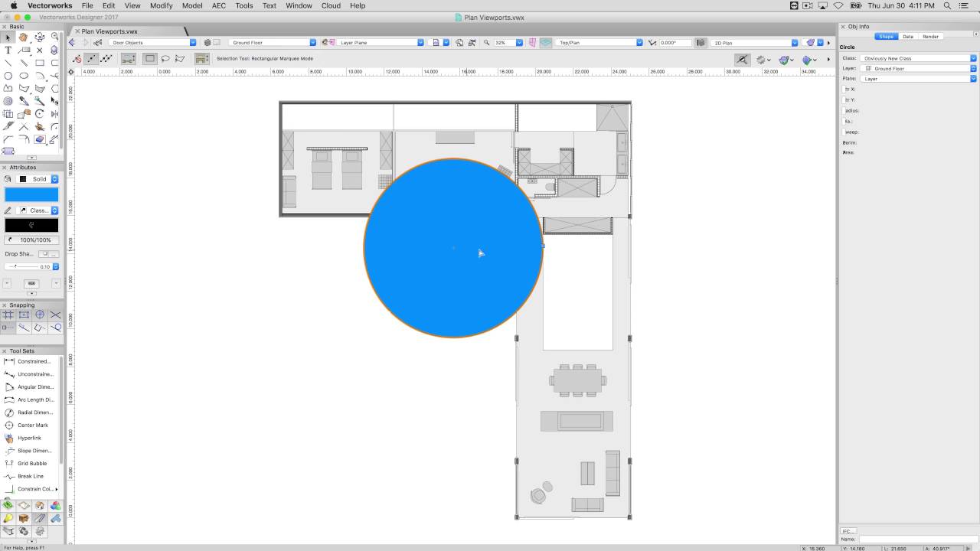Toggle Smart Points snapping
Image resolution: width=980 pixels, height=551 pixels.
tap(8, 328)
